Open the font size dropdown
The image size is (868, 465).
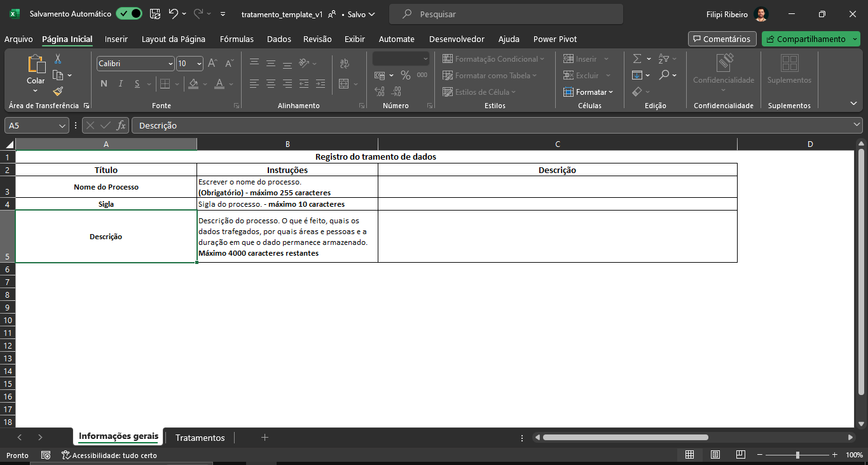[x=199, y=64]
